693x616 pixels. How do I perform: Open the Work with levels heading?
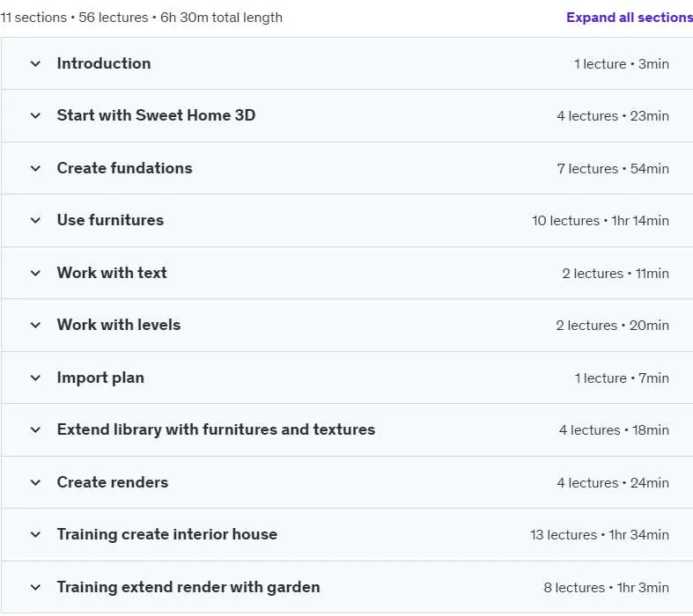[x=119, y=325]
